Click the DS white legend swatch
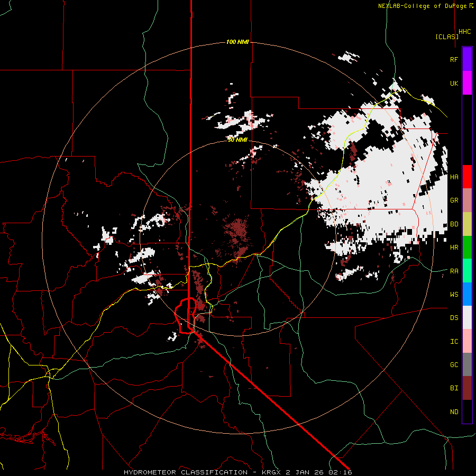 467,317
